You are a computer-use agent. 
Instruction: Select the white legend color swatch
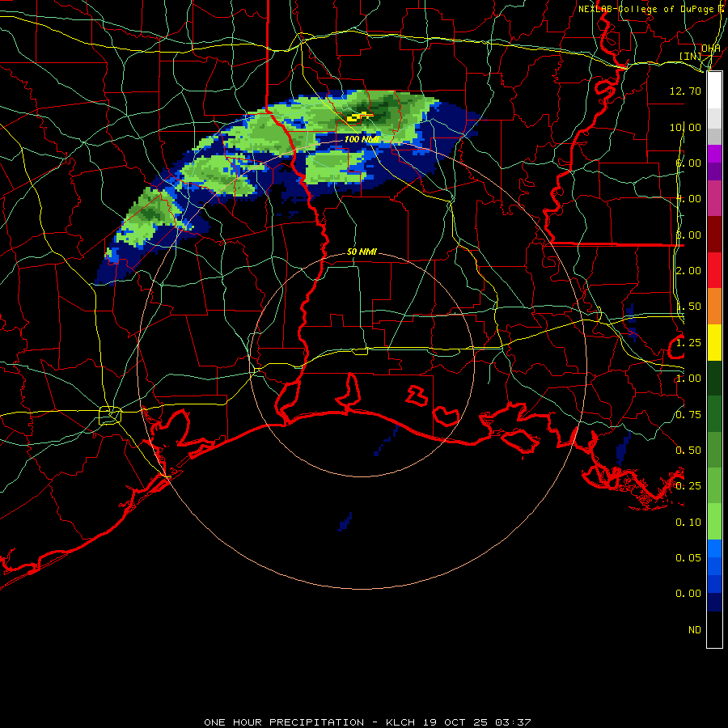(x=714, y=91)
